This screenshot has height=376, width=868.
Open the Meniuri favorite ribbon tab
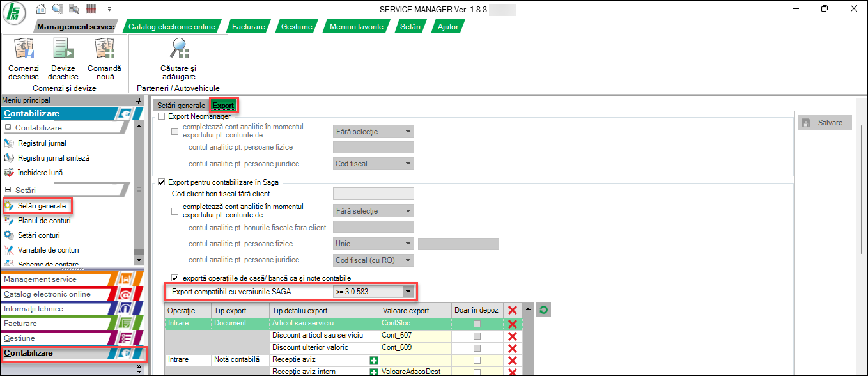point(357,27)
